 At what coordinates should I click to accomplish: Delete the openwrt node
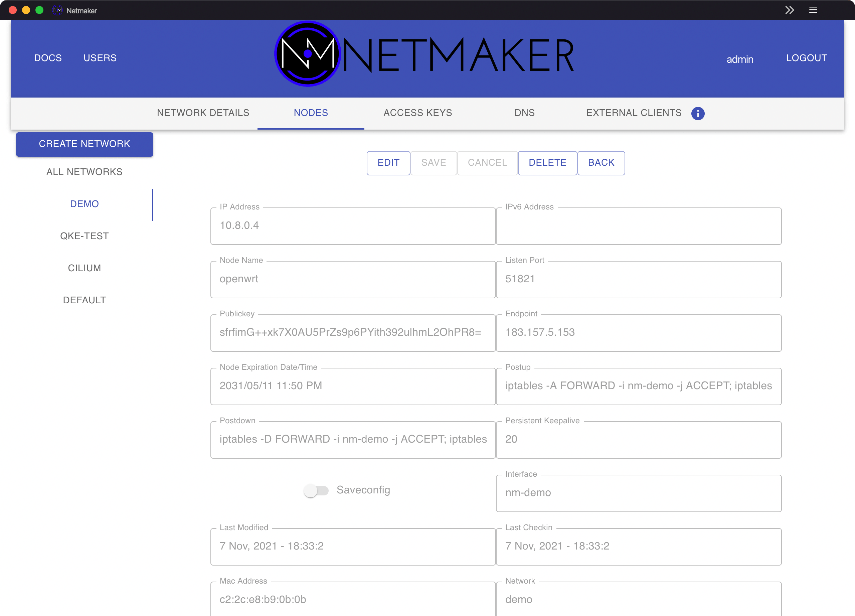click(547, 163)
